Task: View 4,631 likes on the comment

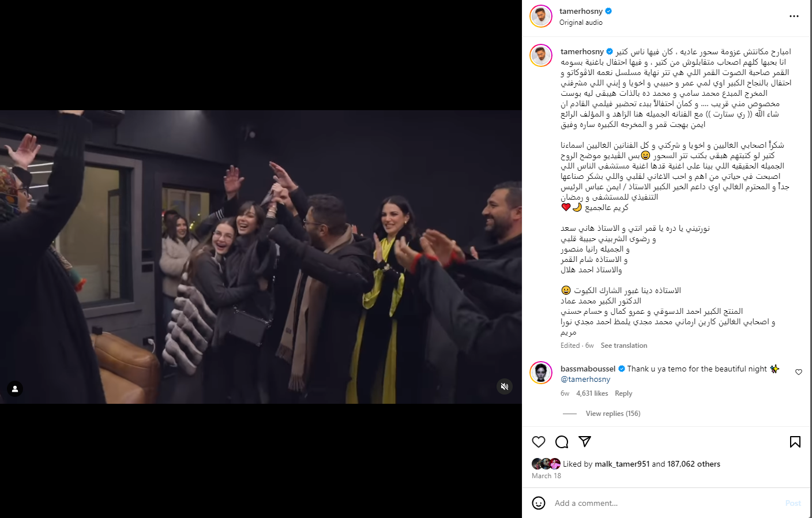Action: [x=592, y=393]
